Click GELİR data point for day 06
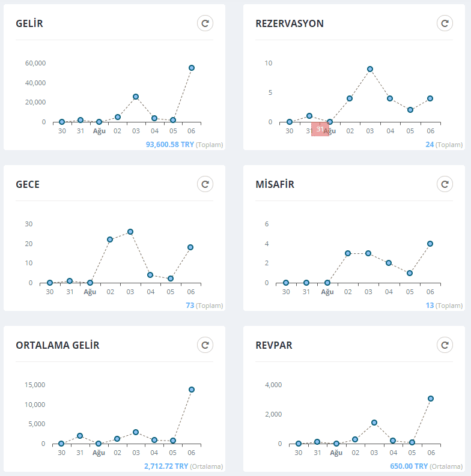Screen dimensions: 471x476 (x=192, y=68)
